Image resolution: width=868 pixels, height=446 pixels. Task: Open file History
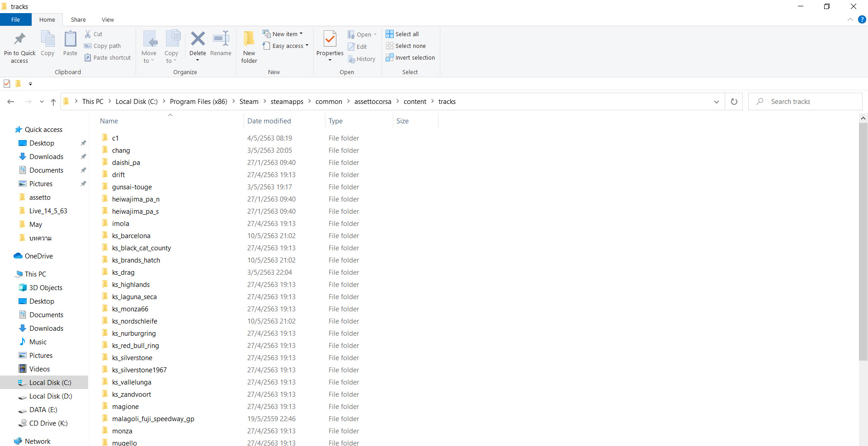[362, 59]
